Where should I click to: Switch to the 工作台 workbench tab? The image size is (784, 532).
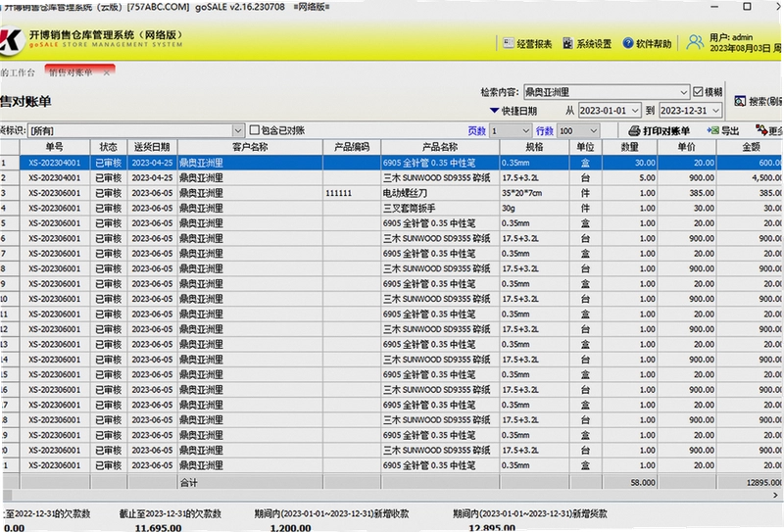pos(18,73)
